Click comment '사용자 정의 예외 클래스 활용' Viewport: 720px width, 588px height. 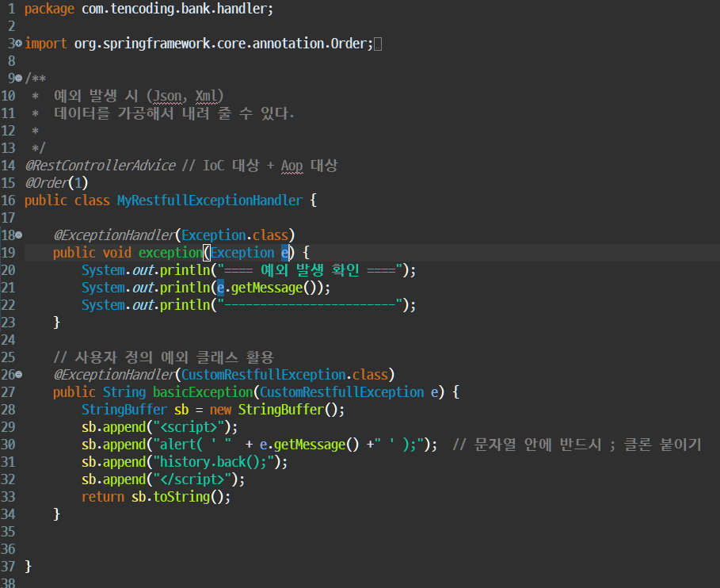174,357
